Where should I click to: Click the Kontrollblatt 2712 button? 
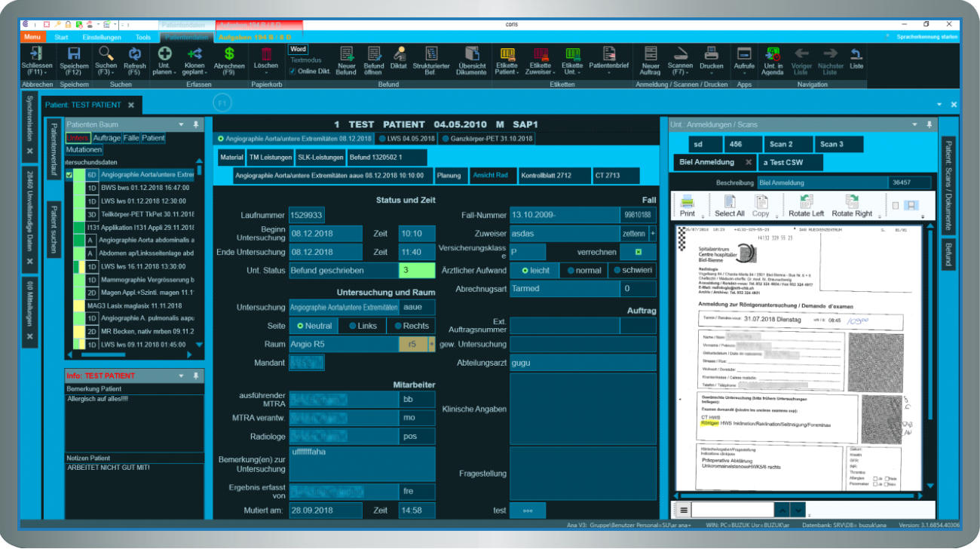tap(554, 176)
